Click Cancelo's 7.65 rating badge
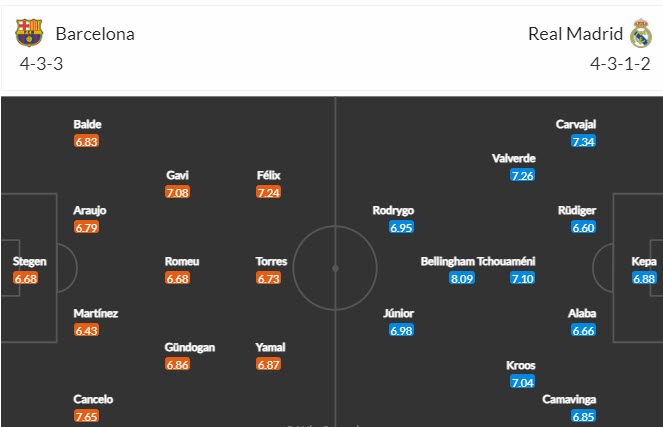The image size is (663, 427). click(x=87, y=416)
